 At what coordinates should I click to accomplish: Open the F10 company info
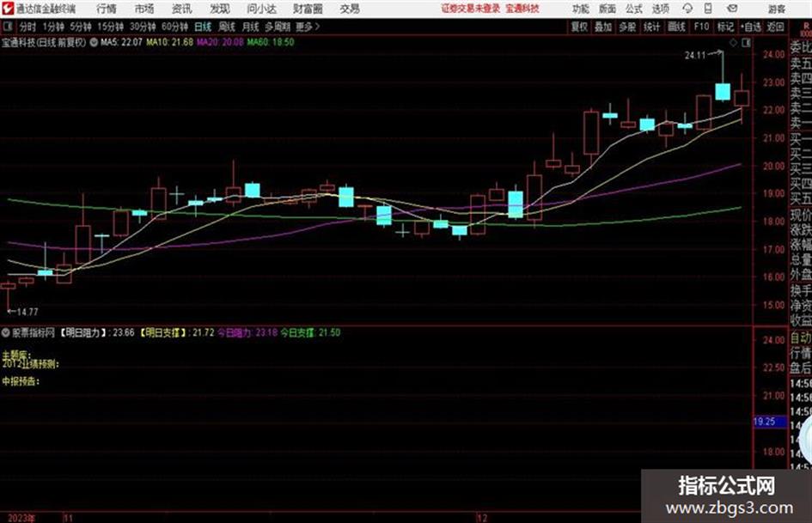(701, 27)
